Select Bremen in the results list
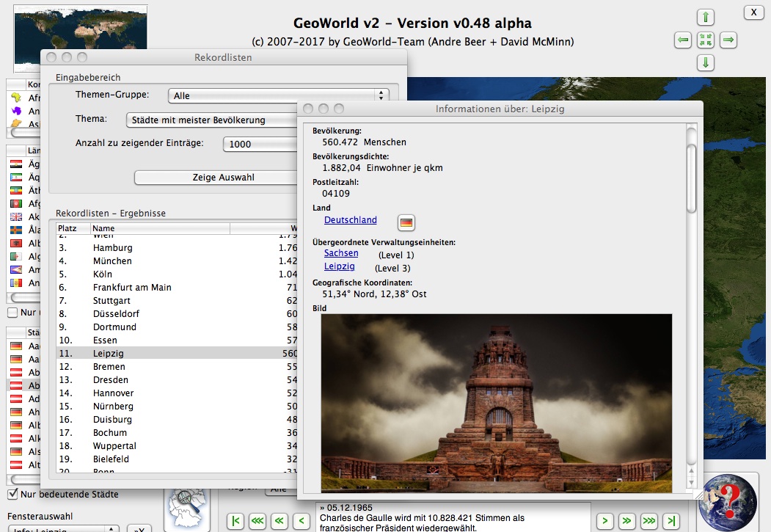The height and width of the screenshot is (532, 771). pyautogui.click(x=177, y=367)
